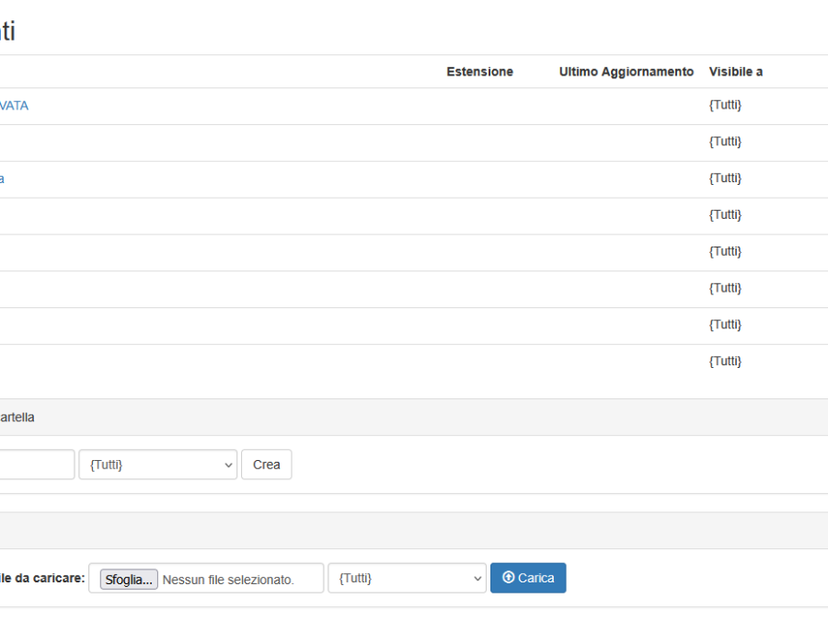Click the Crea button
This screenshot has height=644, width=828.
point(266,465)
